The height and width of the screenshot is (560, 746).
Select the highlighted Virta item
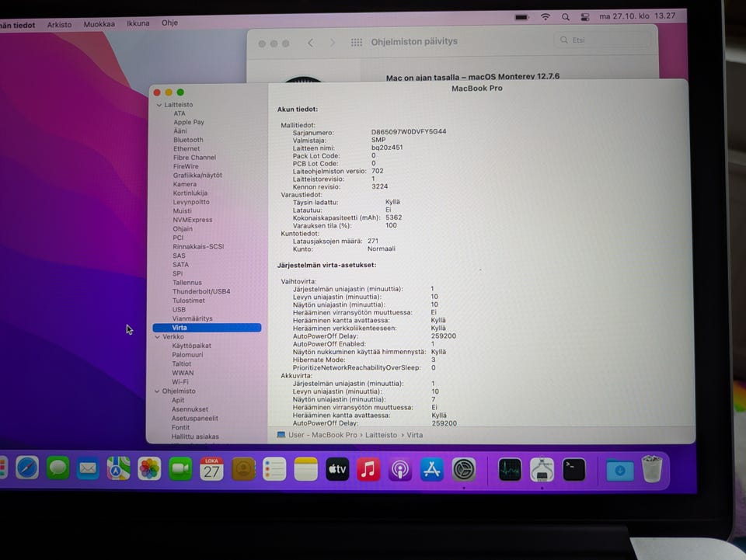coord(207,328)
